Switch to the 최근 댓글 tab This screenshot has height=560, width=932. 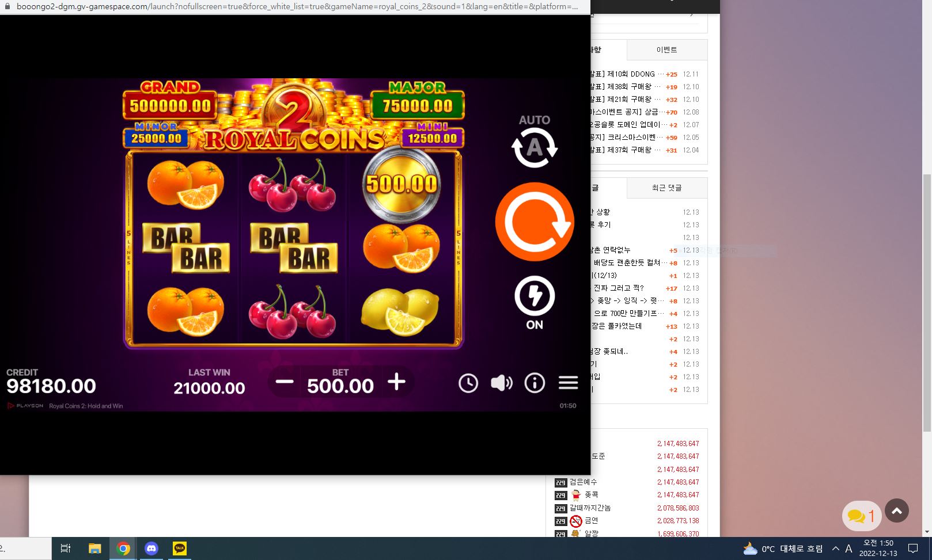click(x=666, y=188)
